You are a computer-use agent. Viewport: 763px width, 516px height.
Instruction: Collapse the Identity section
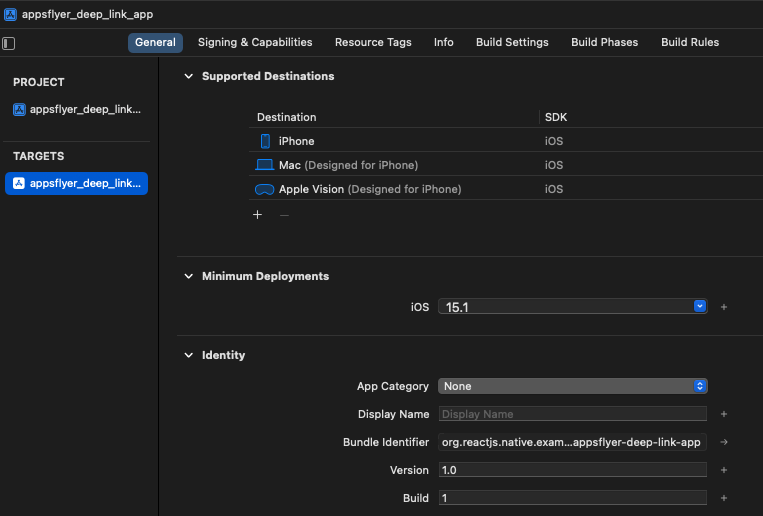188,355
